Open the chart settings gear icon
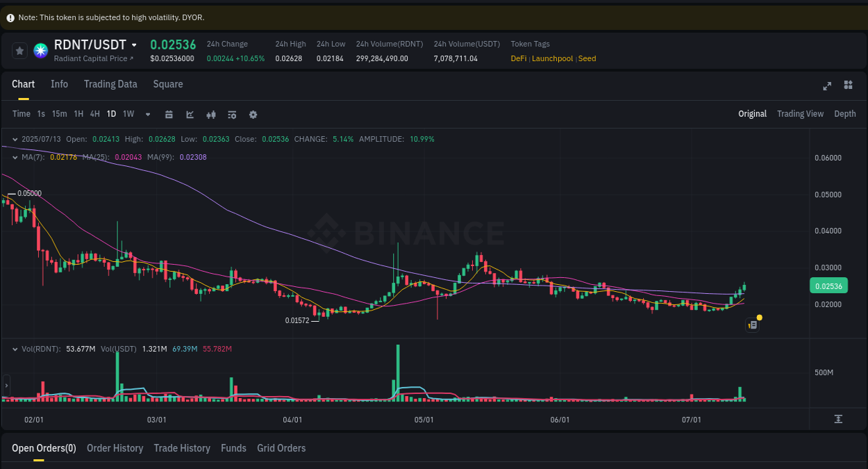 [253, 114]
